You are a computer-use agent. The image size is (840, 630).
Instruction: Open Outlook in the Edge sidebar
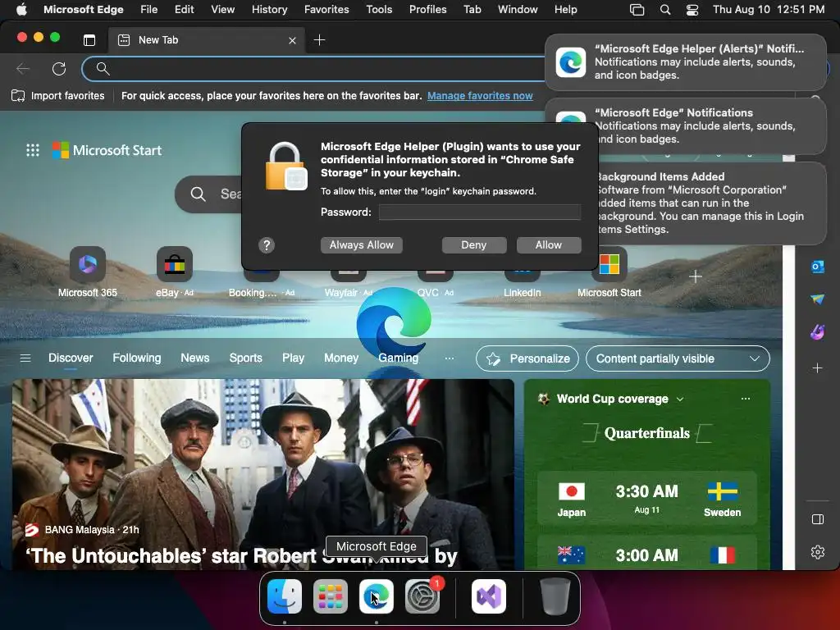coord(818,267)
